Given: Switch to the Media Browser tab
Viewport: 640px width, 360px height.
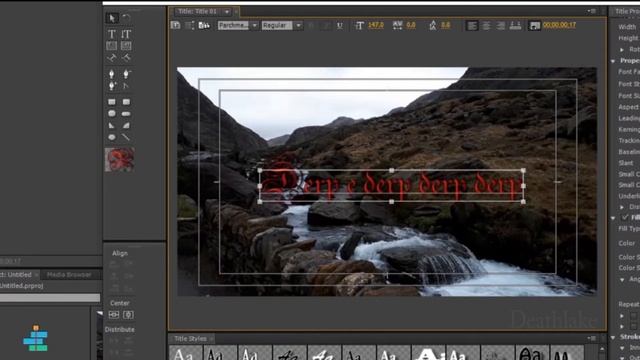Looking at the screenshot, I should pyautogui.click(x=69, y=275).
